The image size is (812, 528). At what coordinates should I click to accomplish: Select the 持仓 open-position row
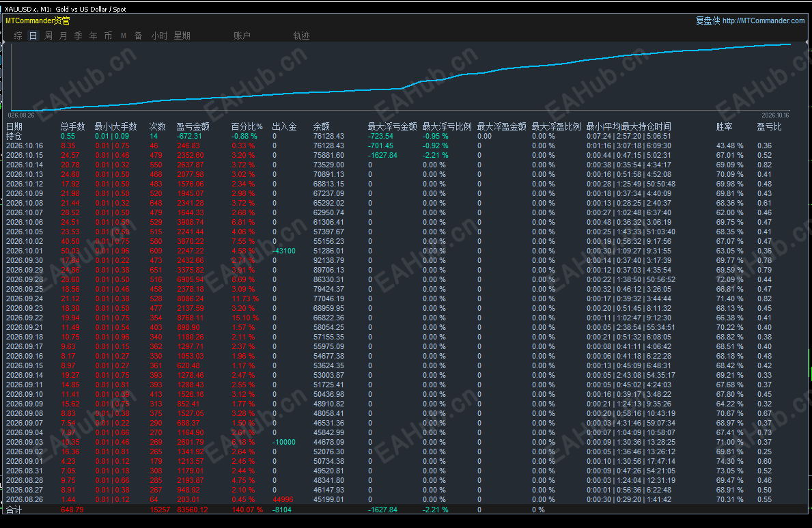pyautogui.click(x=406, y=137)
